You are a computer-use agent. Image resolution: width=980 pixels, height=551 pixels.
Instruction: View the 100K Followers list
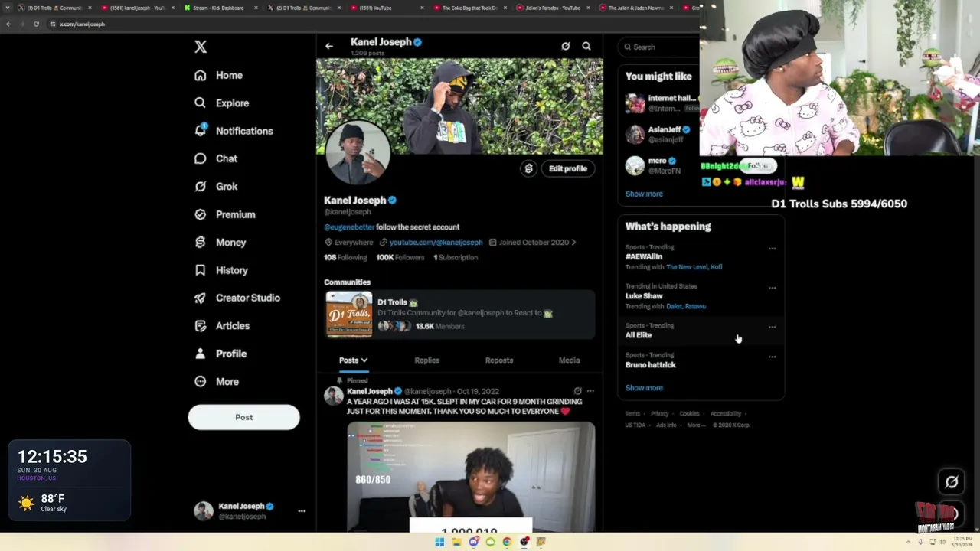point(400,258)
